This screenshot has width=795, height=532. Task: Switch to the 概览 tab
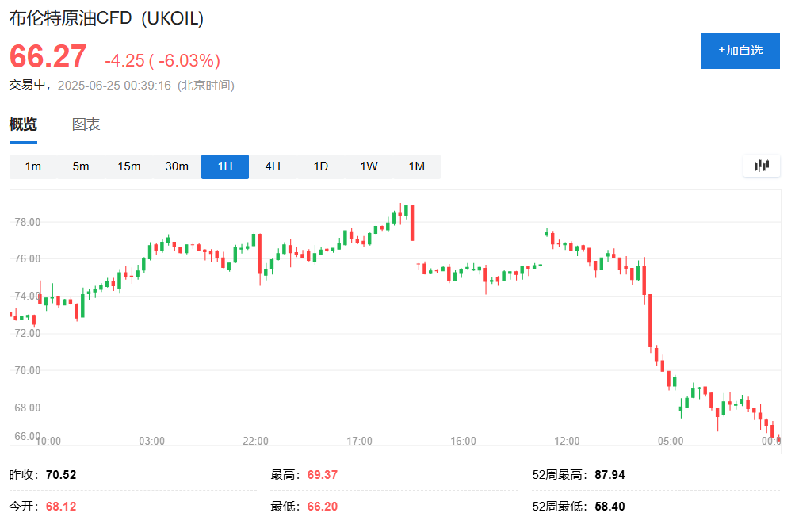click(23, 124)
